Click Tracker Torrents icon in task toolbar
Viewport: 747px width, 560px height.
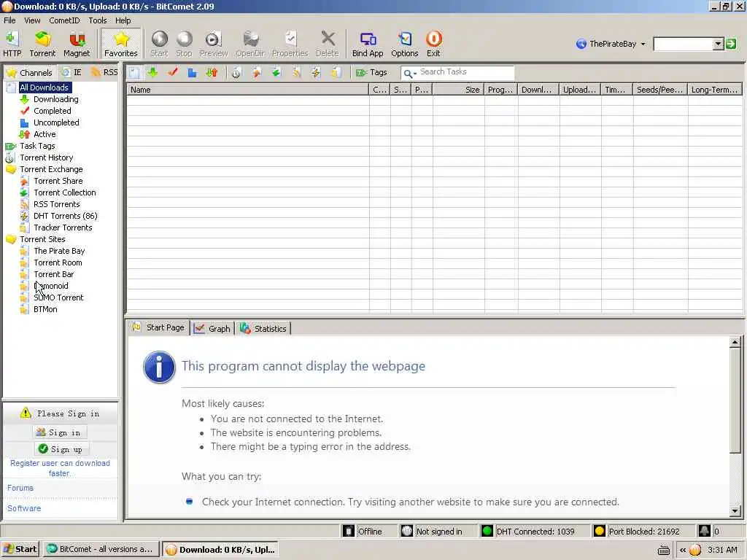[336, 72]
